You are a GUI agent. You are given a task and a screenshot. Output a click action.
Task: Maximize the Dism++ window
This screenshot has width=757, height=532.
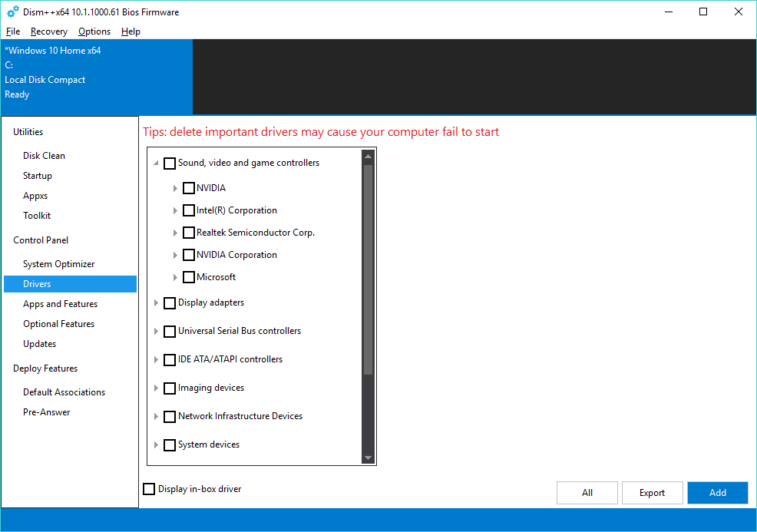click(x=703, y=12)
